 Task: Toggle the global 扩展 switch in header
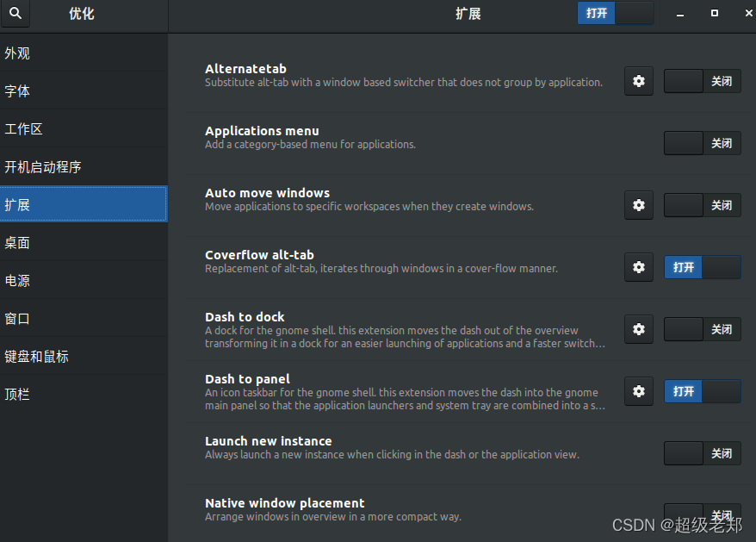point(615,13)
